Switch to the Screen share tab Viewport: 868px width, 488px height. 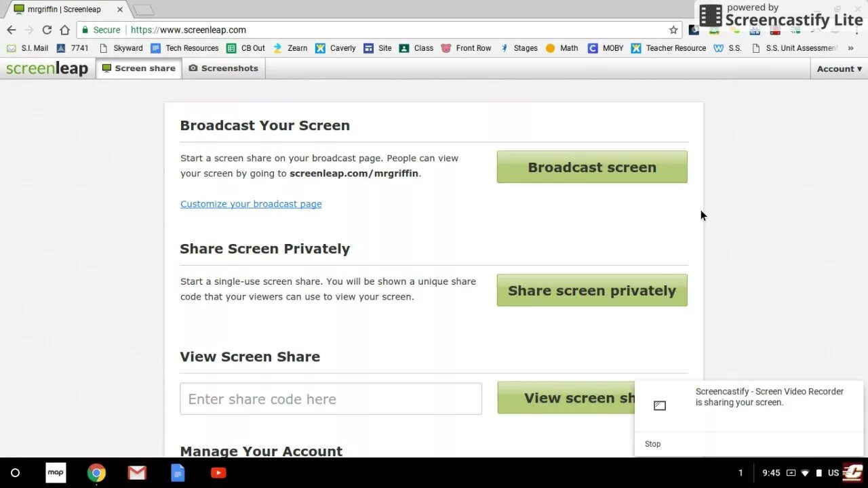(x=139, y=68)
